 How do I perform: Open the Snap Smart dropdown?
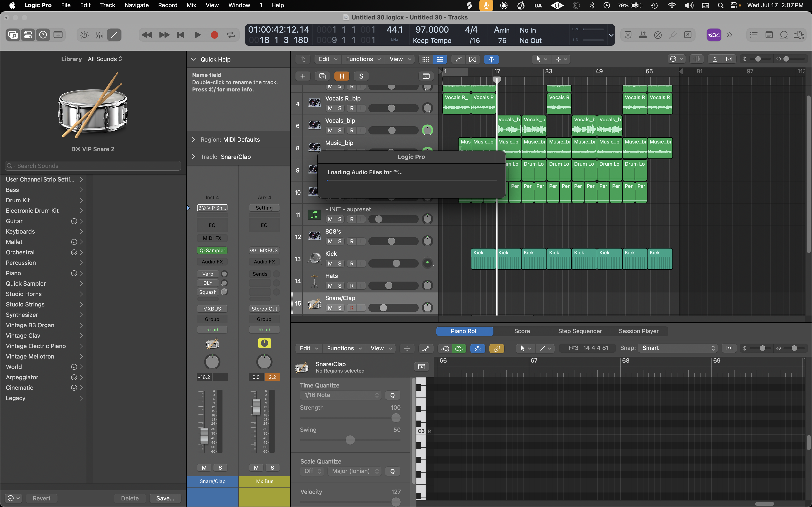pyautogui.click(x=677, y=348)
